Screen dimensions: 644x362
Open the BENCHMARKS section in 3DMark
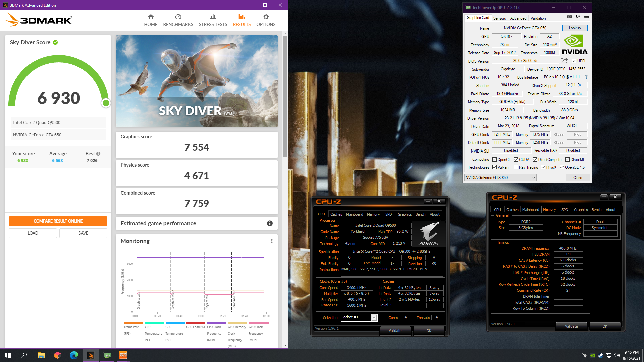(178, 20)
